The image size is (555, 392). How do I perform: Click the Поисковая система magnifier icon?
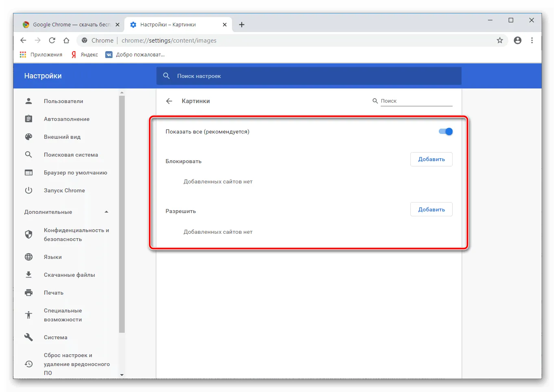[x=28, y=155]
